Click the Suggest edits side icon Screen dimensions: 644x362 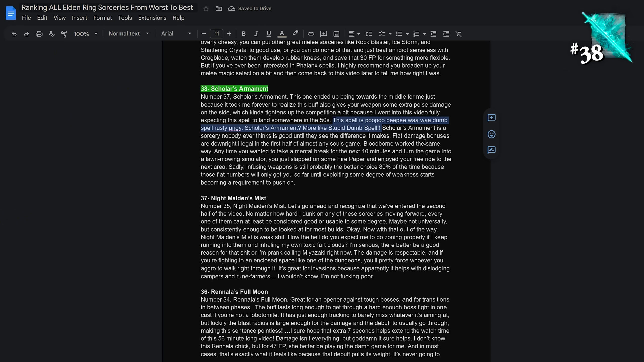[x=491, y=150]
